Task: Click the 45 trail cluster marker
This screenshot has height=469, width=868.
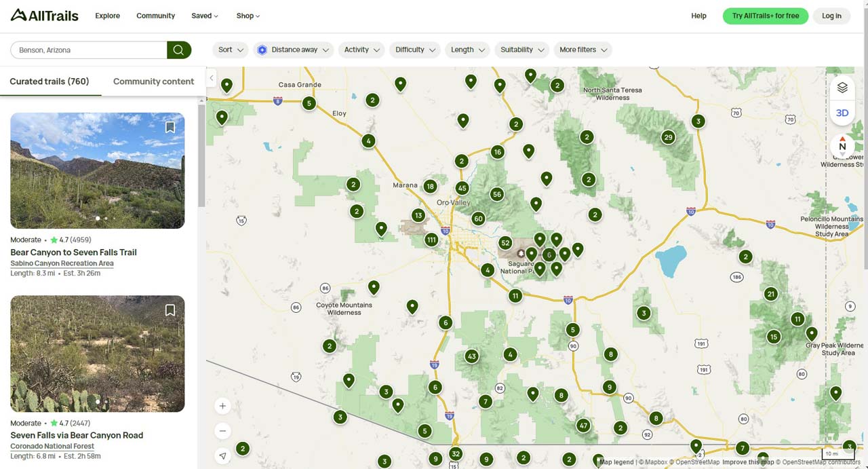Action: (462, 189)
